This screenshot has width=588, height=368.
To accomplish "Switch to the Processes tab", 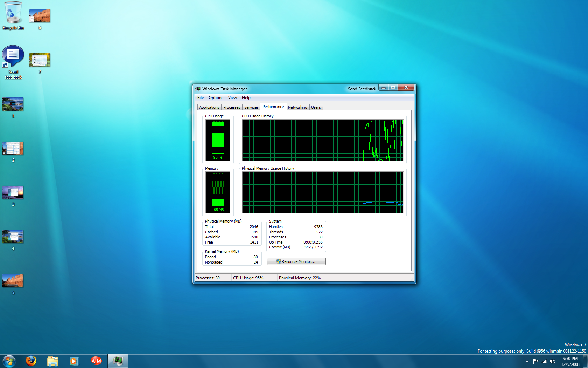I will (232, 107).
